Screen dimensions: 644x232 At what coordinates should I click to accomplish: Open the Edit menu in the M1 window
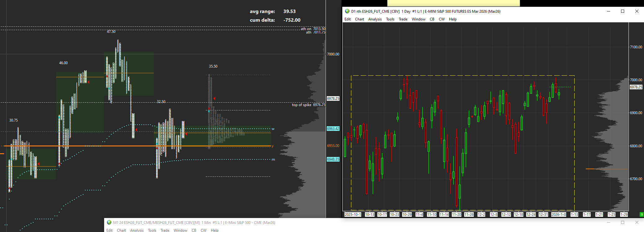[x=109, y=230]
